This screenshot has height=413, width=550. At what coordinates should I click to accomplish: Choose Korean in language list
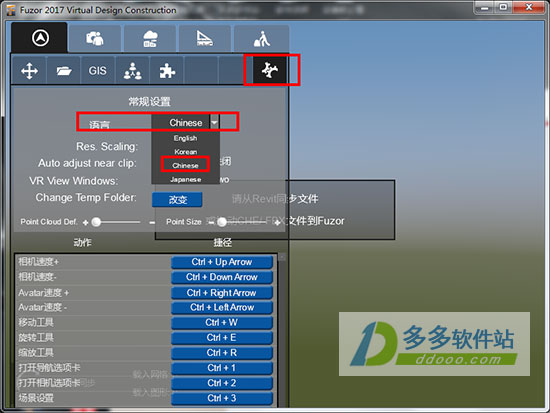(x=185, y=152)
